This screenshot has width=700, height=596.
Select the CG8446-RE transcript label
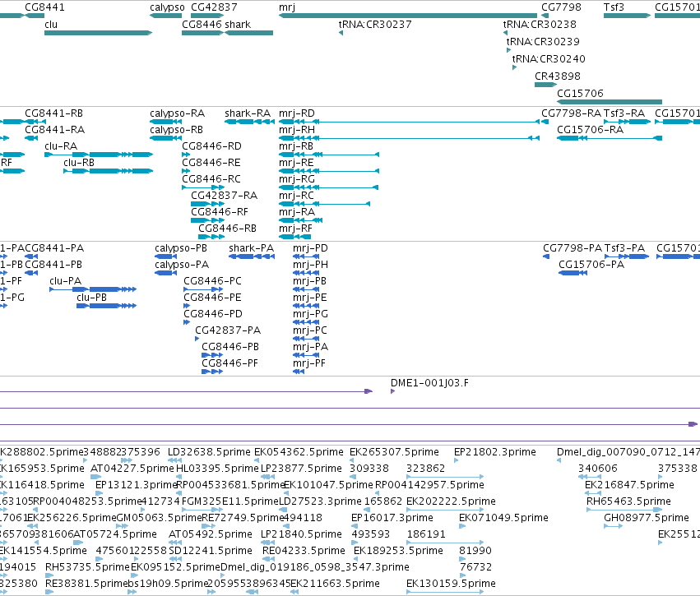point(211,163)
